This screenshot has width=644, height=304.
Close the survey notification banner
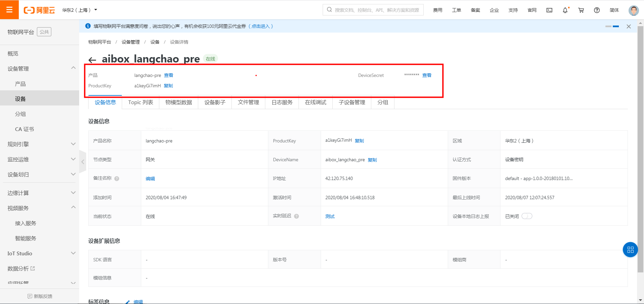629,26
